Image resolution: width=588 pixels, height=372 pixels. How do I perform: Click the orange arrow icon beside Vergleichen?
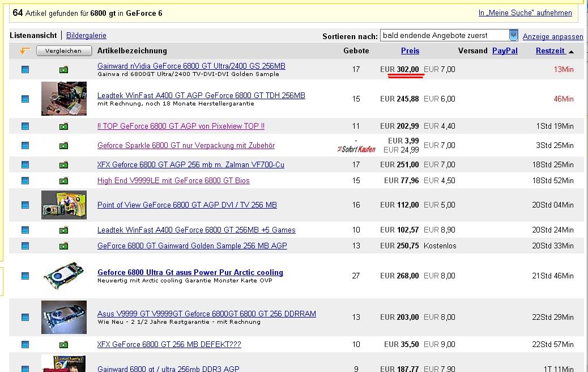[25, 50]
